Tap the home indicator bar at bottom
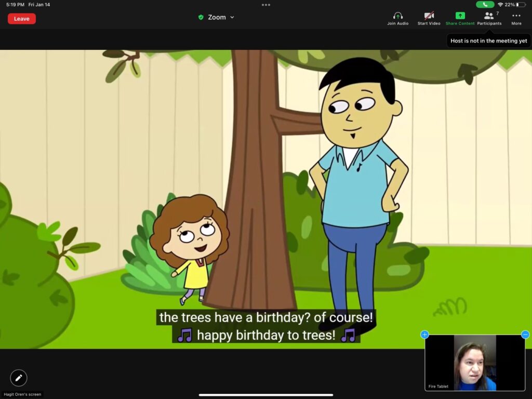532x399 pixels. (266, 395)
